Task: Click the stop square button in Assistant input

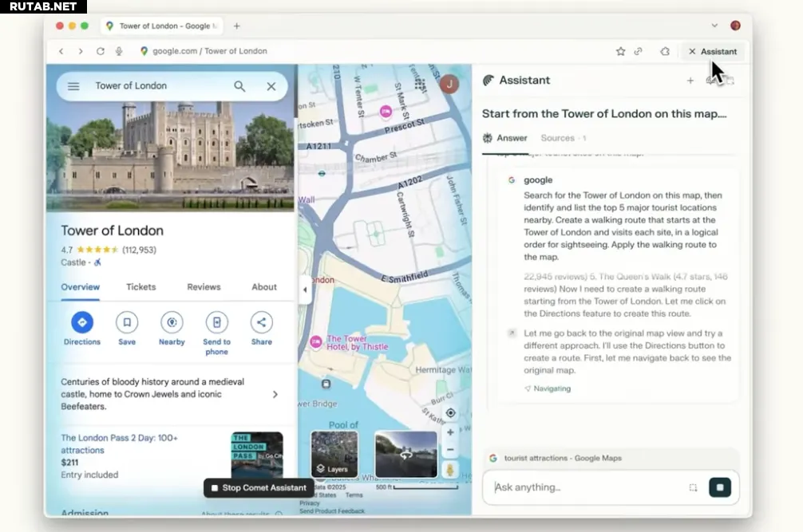Action: (720, 487)
